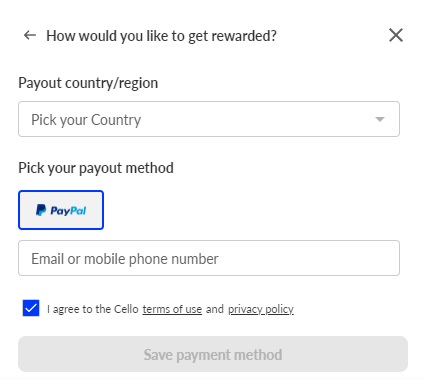This screenshot has width=427, height=389.
Task: Click the X icon at top right
Action: (x=396, y=35)
